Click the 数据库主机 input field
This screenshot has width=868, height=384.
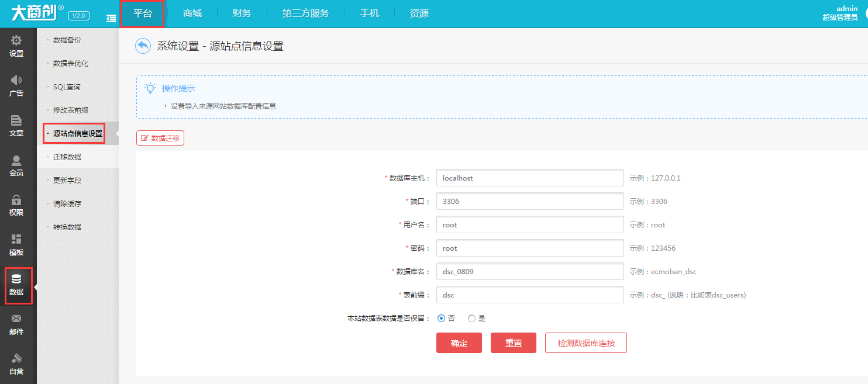[531, 178]
